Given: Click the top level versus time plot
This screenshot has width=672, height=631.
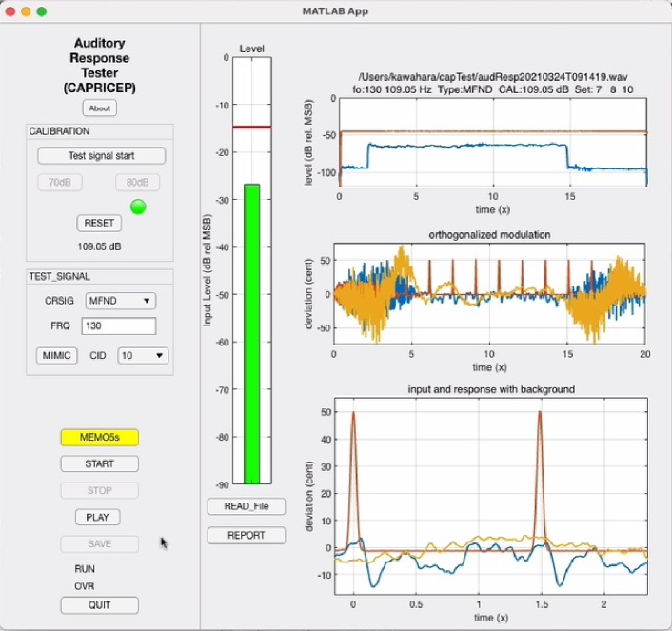Looking at the screenshot, I should pos(493,143).
